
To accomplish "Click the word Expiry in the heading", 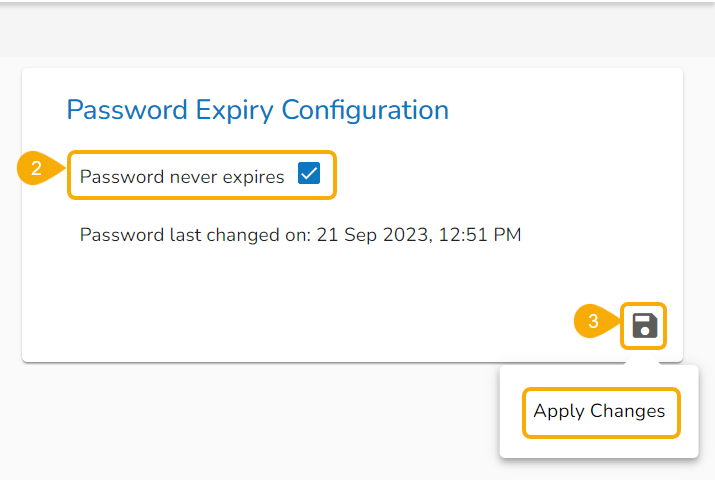I will 227,109.
